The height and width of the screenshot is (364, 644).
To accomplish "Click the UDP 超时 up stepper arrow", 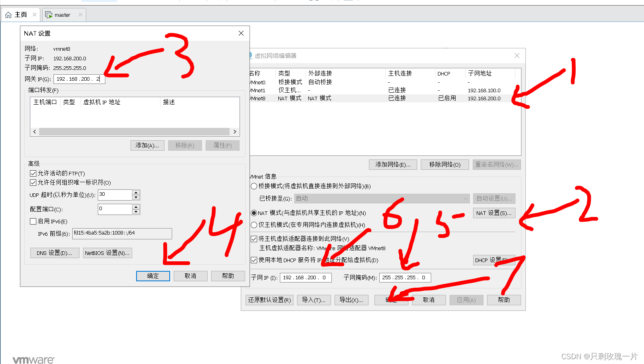I will [136, 193].
